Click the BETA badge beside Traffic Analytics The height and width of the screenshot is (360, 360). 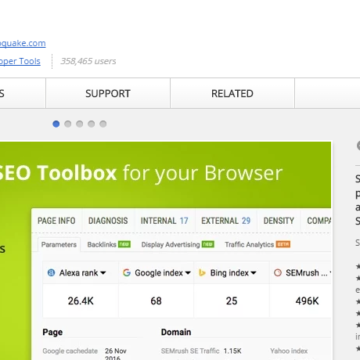[283, 245]
